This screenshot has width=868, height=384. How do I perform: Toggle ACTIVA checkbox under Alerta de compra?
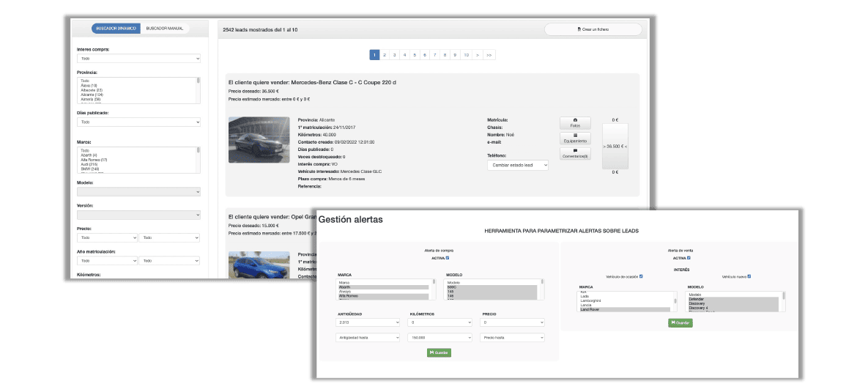click(x=448, y=258)
